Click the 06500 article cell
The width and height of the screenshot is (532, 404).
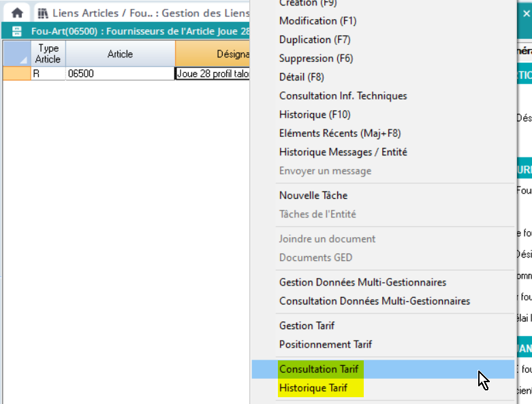120,74
